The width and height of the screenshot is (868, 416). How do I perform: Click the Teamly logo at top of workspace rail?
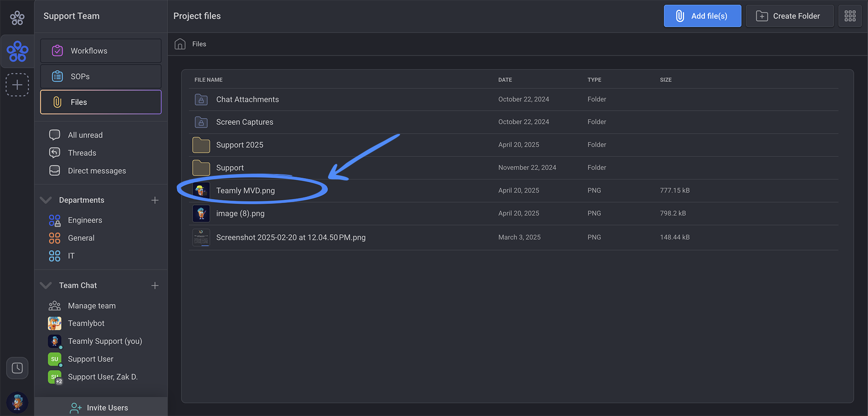pos(17,17)
